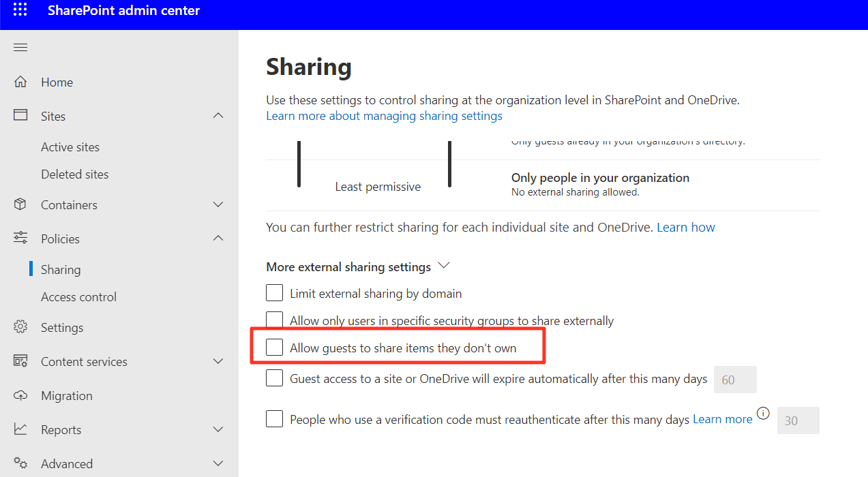Screen dimensions: 868x477
Task: Click the Advanced label in navigation
Action: 67,464
